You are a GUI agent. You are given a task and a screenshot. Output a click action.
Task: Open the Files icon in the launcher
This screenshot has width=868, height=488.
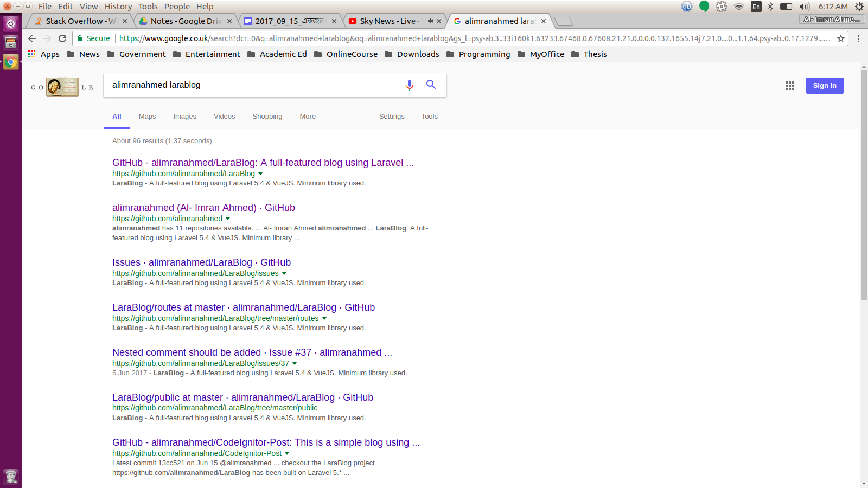pos(11,43)
